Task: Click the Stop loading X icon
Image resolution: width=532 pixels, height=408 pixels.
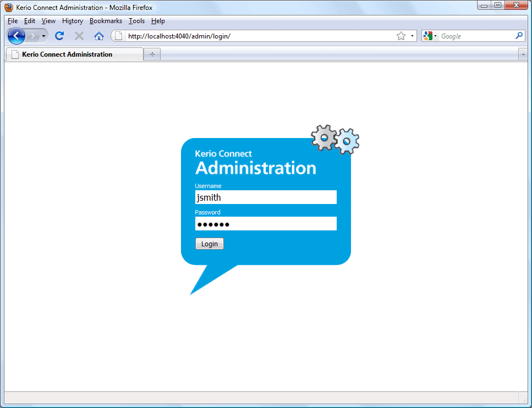Action: coord(79,36)
